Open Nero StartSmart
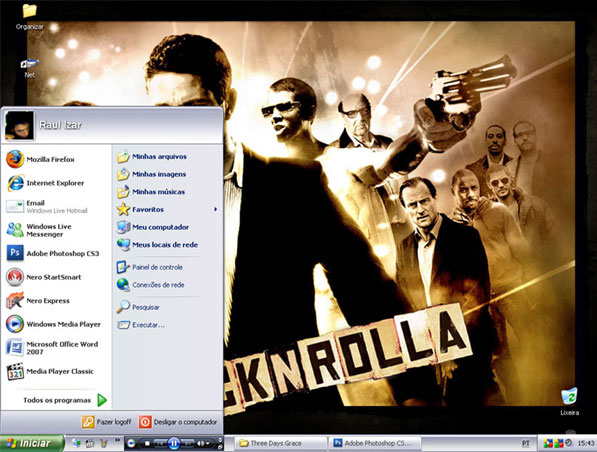Screen dimensions: 597x452 (x=44, y=277)
